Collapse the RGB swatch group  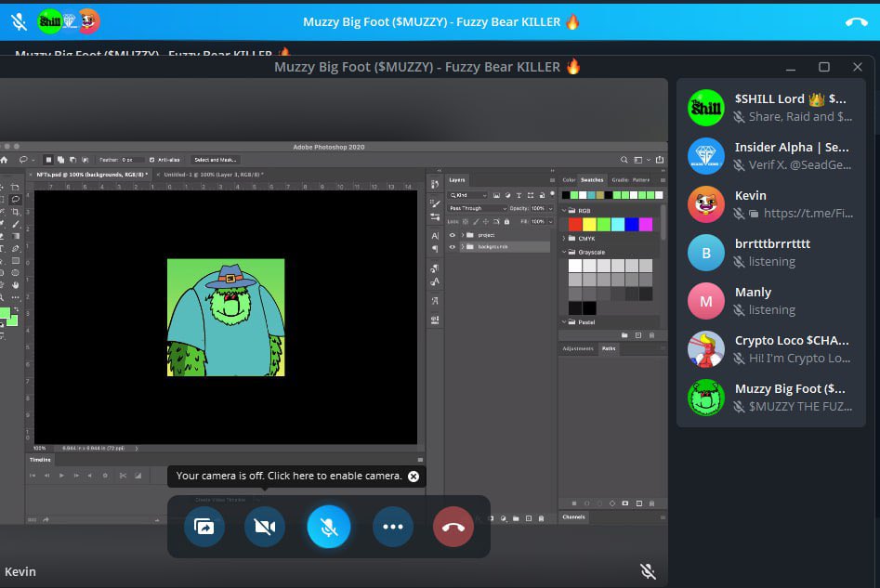click(x=564, y=211)
